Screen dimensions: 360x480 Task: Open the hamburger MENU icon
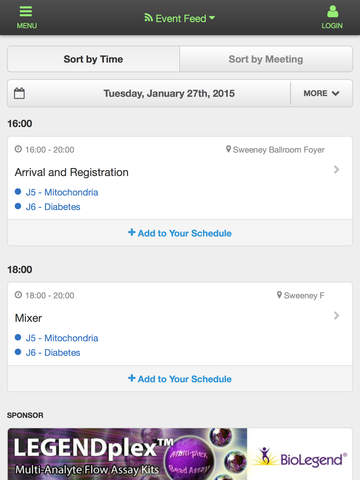[x=26, y=11]
